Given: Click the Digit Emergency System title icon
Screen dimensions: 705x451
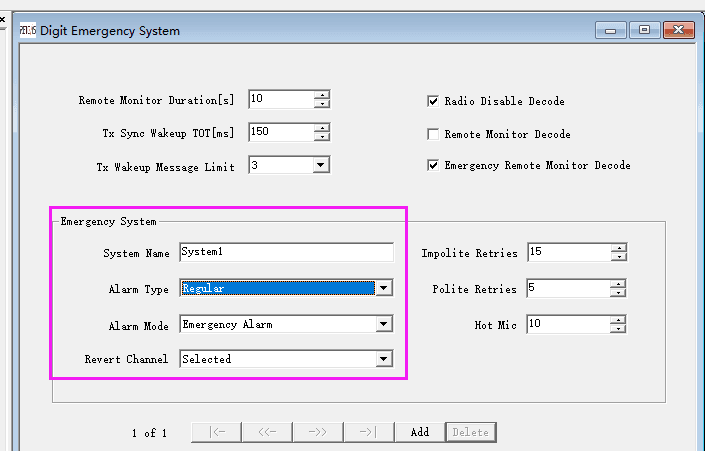Looking at the screenshot, I should (27, 30).
